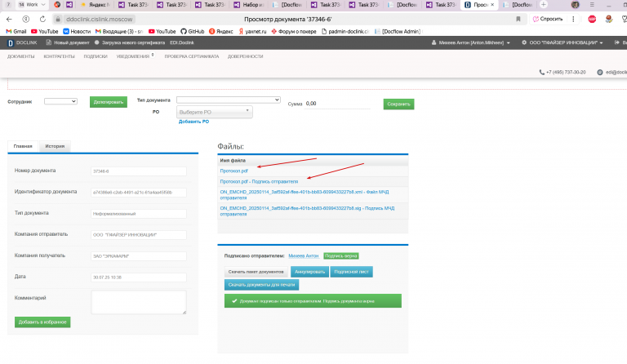This screenshot has width=627, height=364.
Task: Open the browser hamburger menu
Action: (x=592, y=5)
